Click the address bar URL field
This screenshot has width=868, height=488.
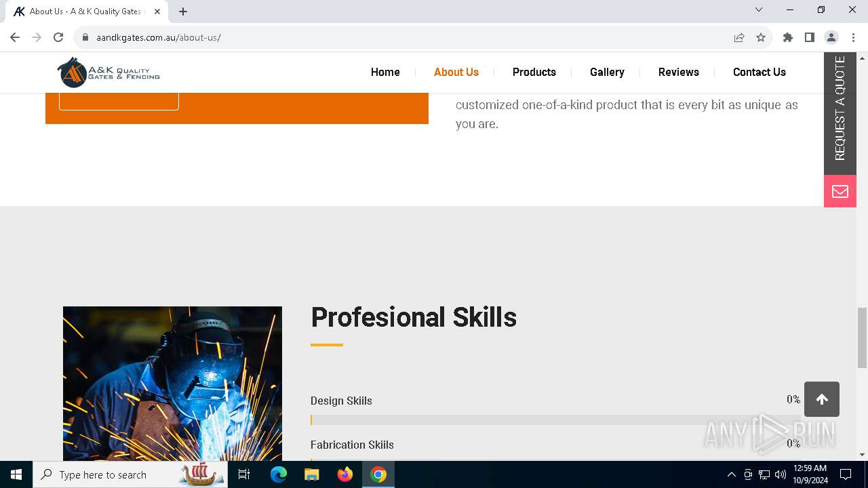pos(407,37)
